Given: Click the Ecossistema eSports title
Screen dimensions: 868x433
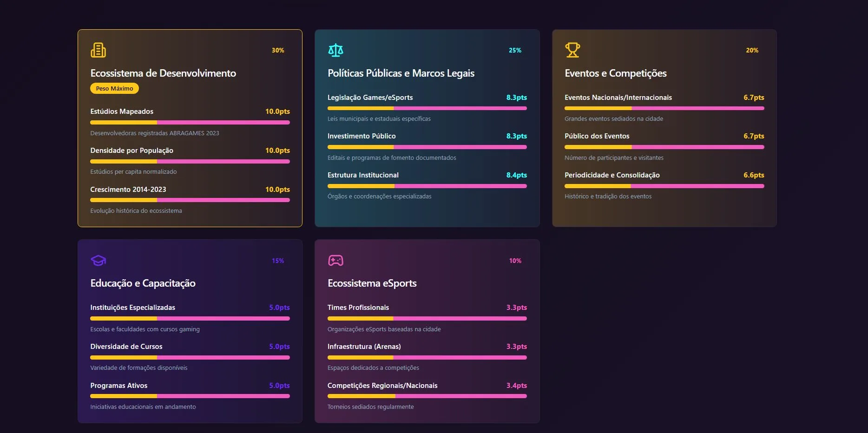Looking at the screenshot, I should pyautogui.click(x=372, y=283).
